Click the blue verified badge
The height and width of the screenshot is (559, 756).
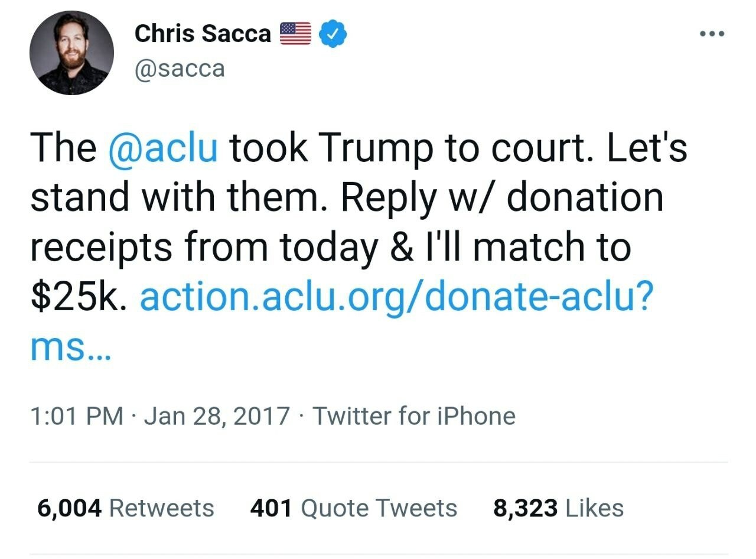pyautogui.click(x=333, y=34)
